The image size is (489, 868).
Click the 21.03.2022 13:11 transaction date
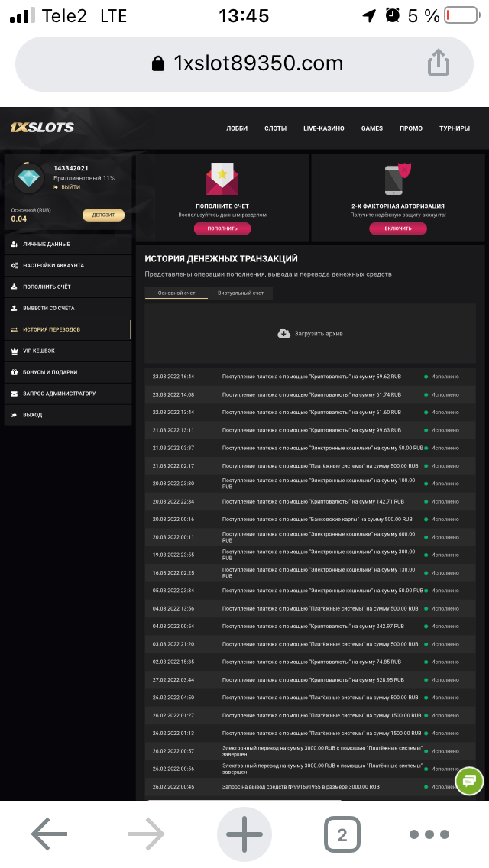tap(173, 430)
